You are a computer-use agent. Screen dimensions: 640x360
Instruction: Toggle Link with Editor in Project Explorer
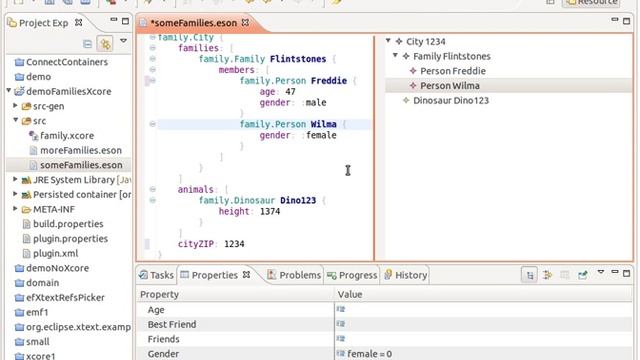[105, 44]
